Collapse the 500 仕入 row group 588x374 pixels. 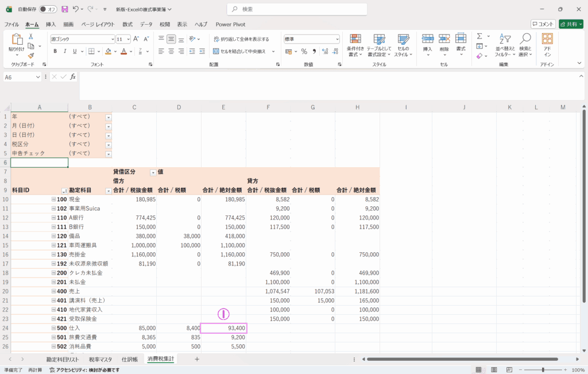tap(53, 328)
